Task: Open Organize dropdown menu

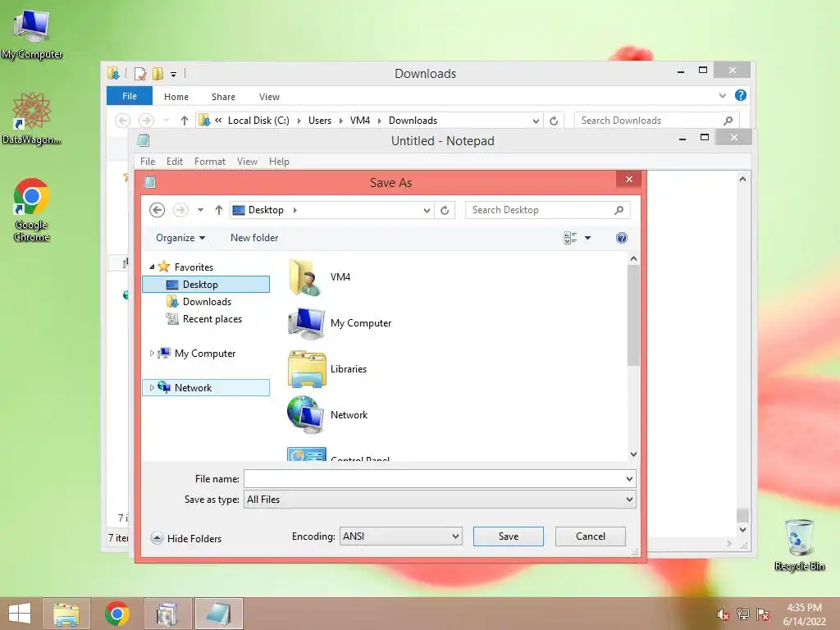Action: (x=180, y=238)
